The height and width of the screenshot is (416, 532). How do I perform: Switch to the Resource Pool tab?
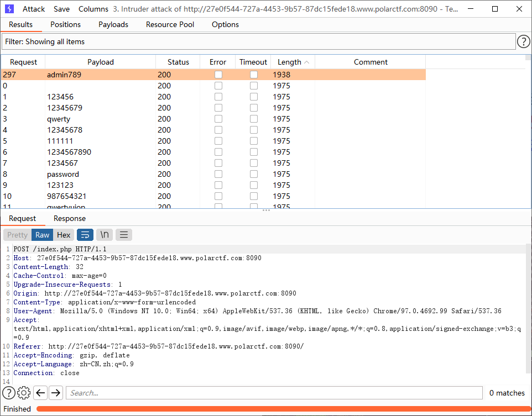tap(170, 24)
